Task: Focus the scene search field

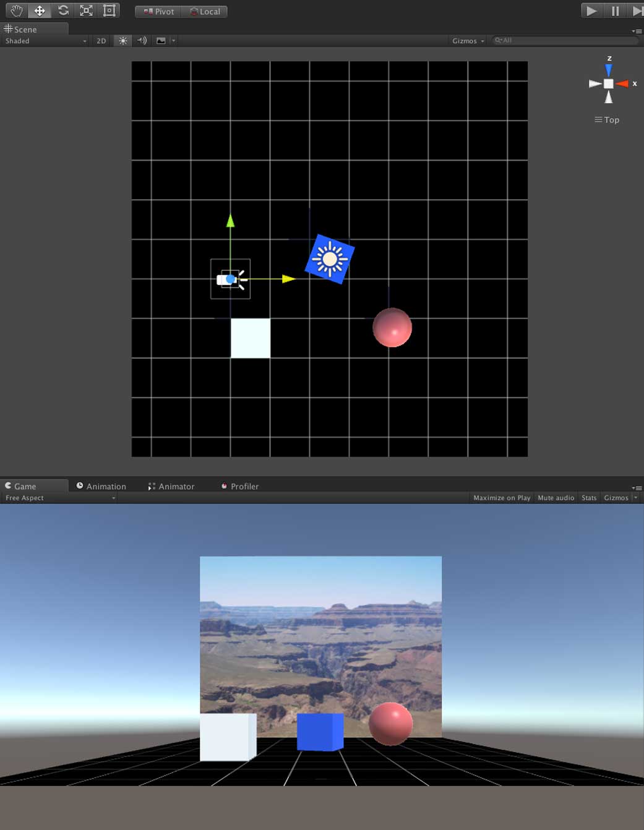Action: tap(565, 40)
